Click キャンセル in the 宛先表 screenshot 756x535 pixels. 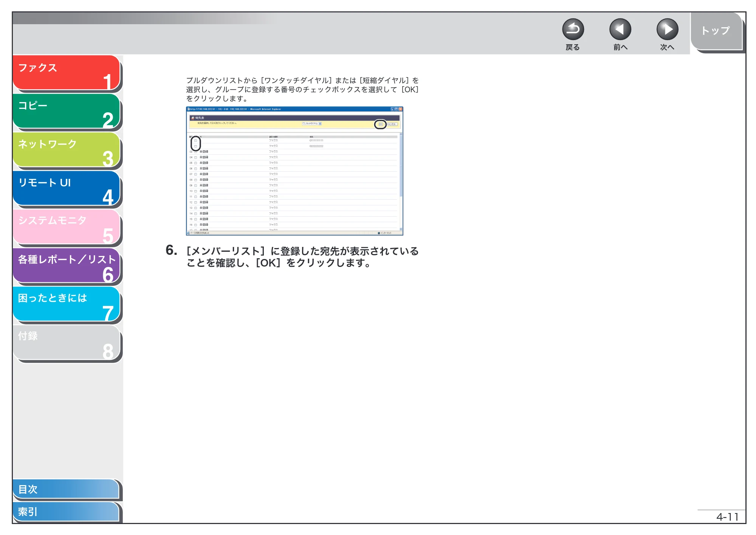pyautogui.click(x=392, y=124)
